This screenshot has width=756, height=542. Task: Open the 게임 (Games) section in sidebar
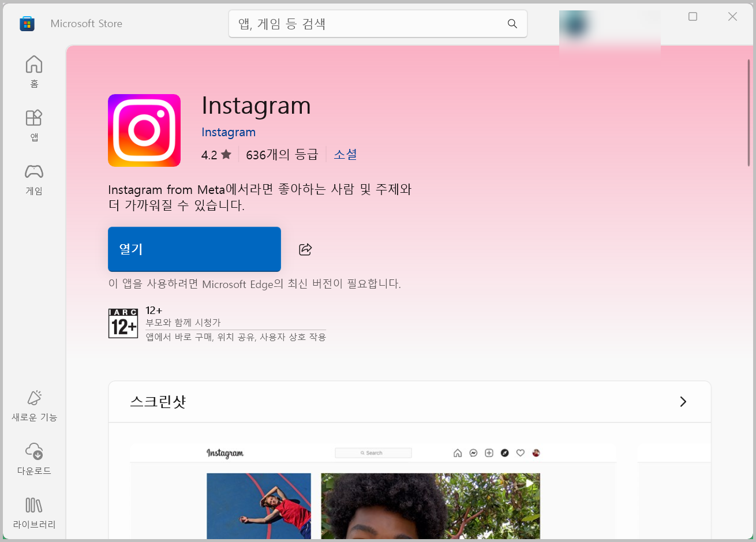(34, 178)
